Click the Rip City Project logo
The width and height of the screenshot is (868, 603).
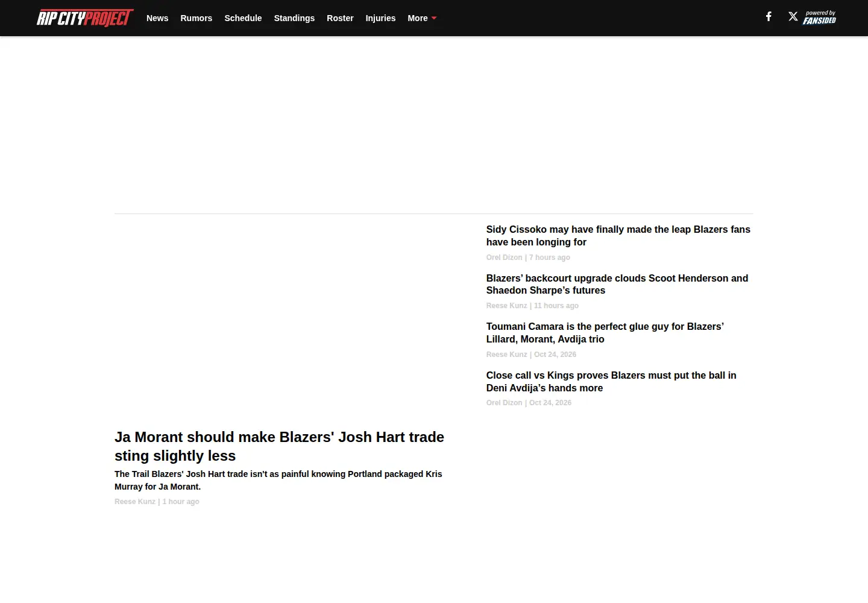click(x=85, y=18)
